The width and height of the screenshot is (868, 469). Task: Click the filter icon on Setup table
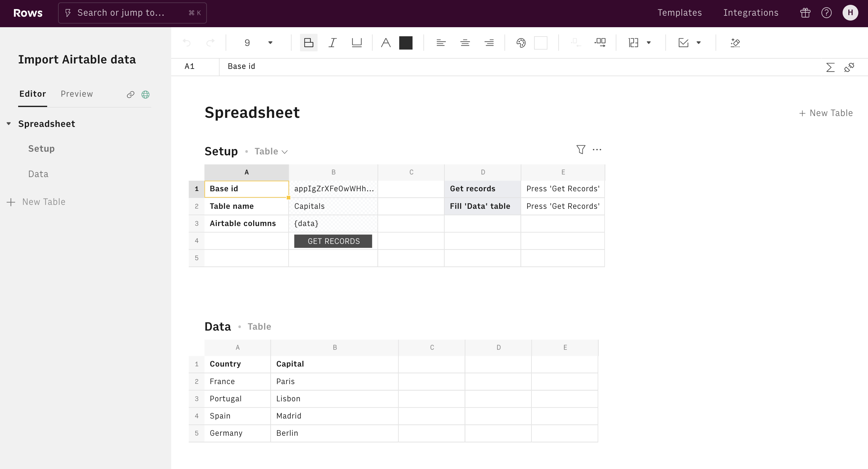(x=581, y=150)
